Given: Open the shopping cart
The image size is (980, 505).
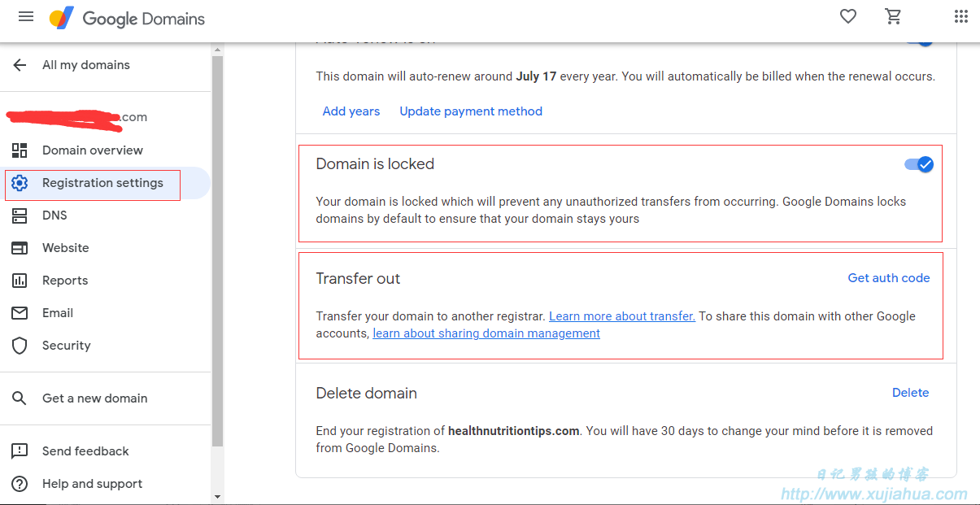Looking at the screenshot, I should click(893, 17).
